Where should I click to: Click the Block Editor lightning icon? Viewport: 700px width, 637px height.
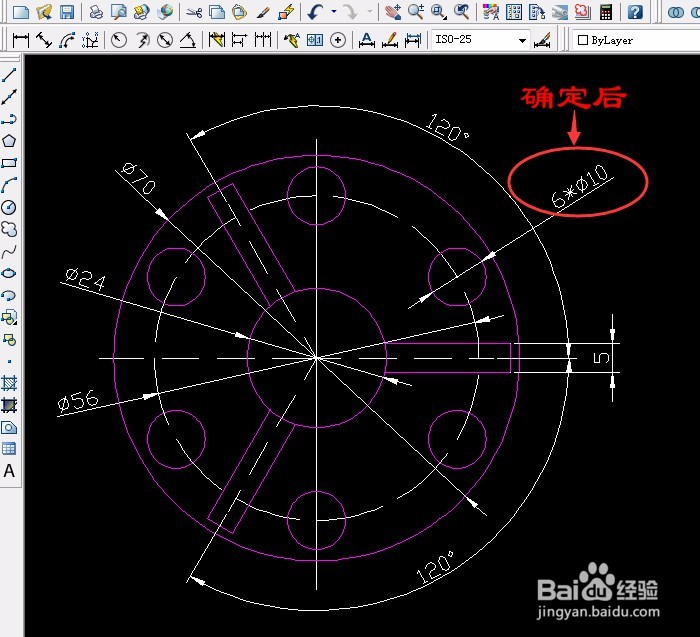pyautogui.click(x=286, y=12)
